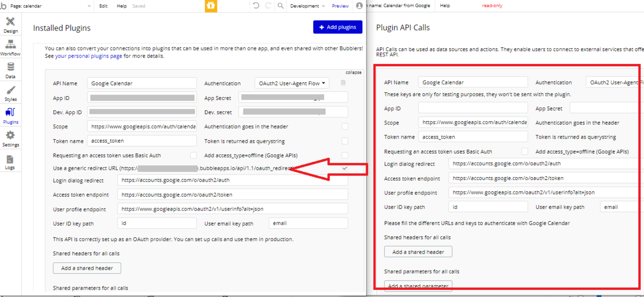
Task: Open the Settings tab in sidebar
Action: tap(10, 139)
